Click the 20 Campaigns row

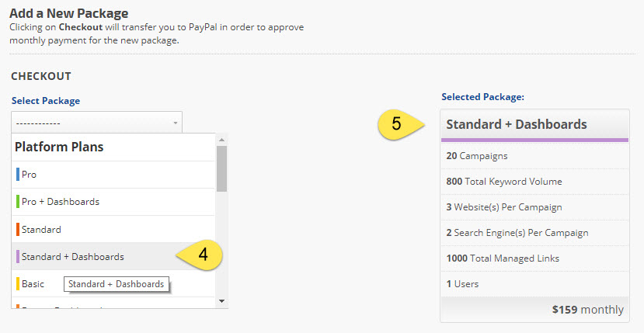point(477,156)
